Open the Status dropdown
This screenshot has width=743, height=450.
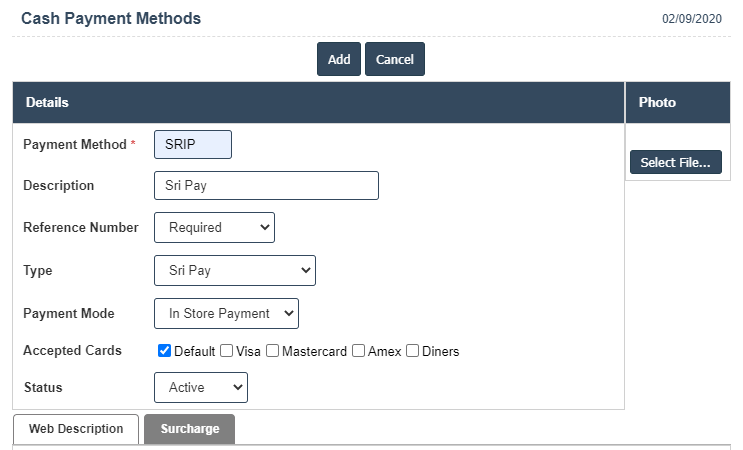(201, 387)
